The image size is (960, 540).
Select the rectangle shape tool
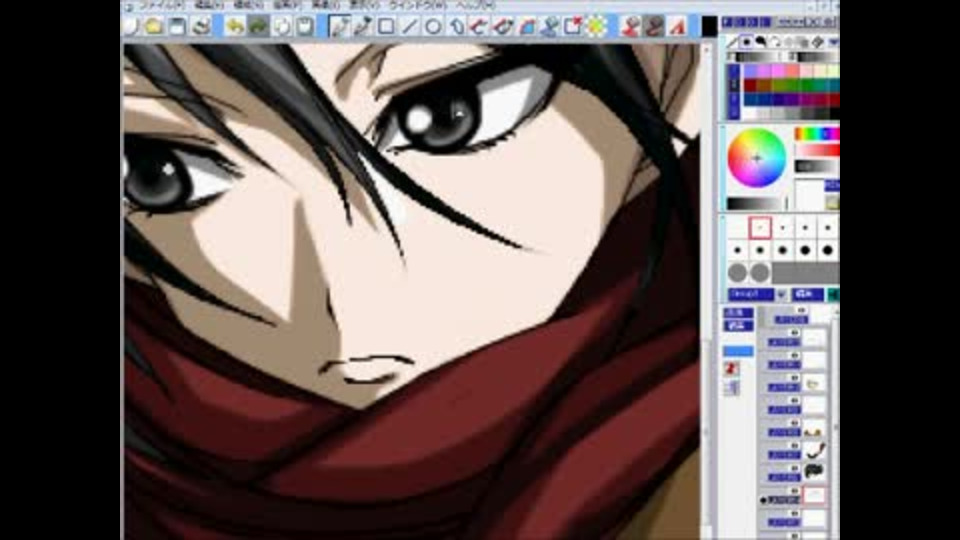[x=386, y=26]
